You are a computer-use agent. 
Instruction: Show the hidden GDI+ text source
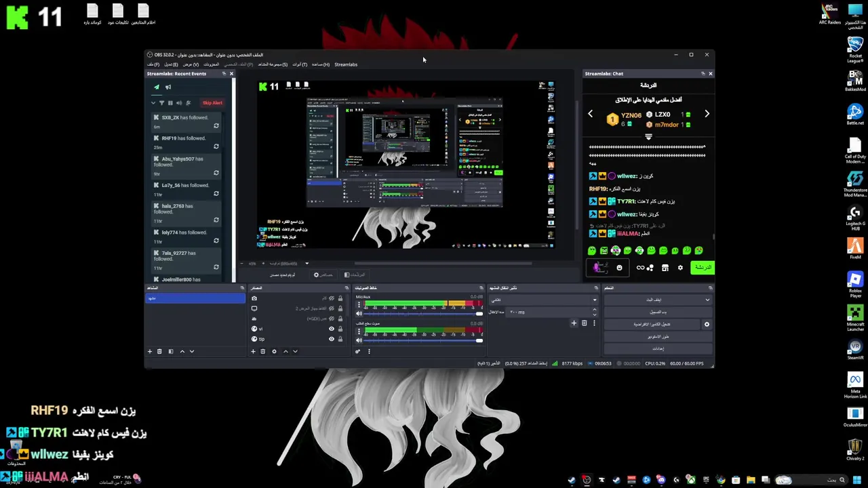pos(332,319)
